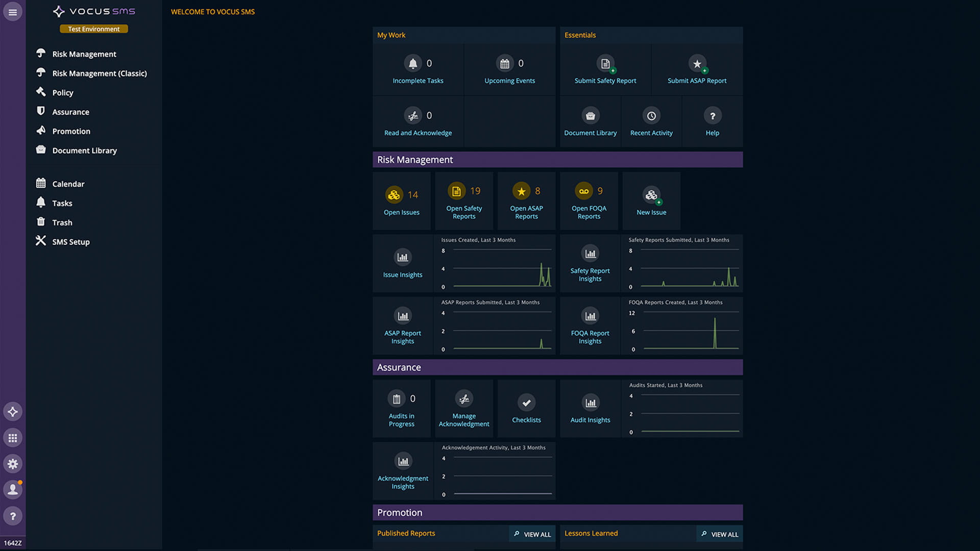
Task: Open SMS Setup in the sidebar menu
Action: tap(70, 242)
